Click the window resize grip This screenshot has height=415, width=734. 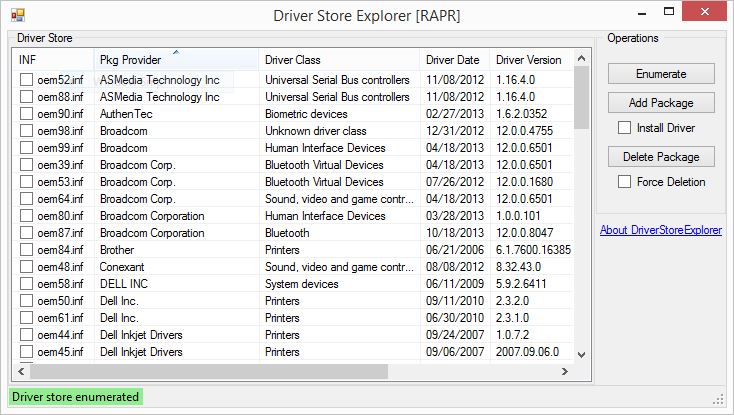coord(719,399)
